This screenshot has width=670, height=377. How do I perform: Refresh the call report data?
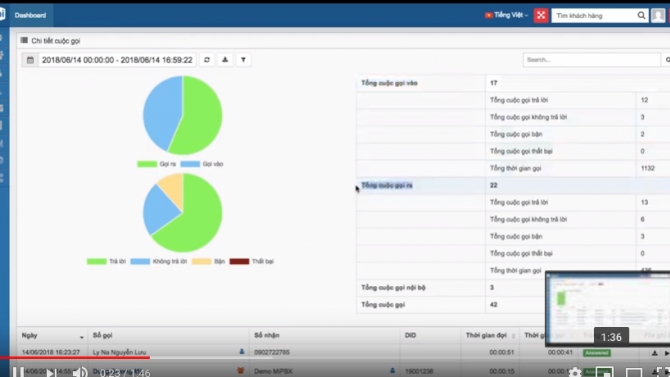207,60
